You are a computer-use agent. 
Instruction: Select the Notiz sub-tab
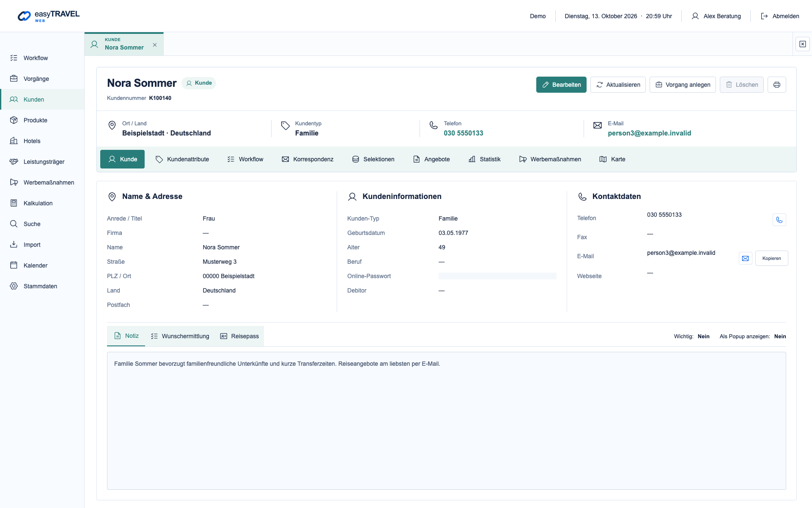tap(126, 336)
